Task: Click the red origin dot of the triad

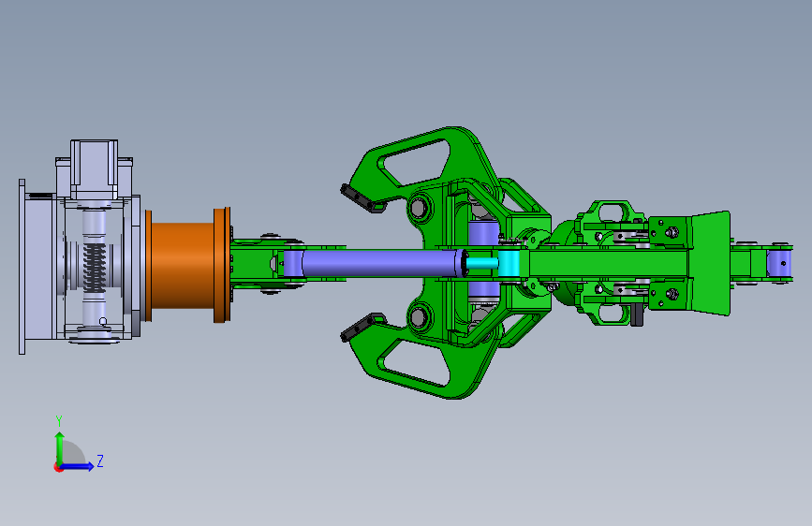Action: coord(57,467)
